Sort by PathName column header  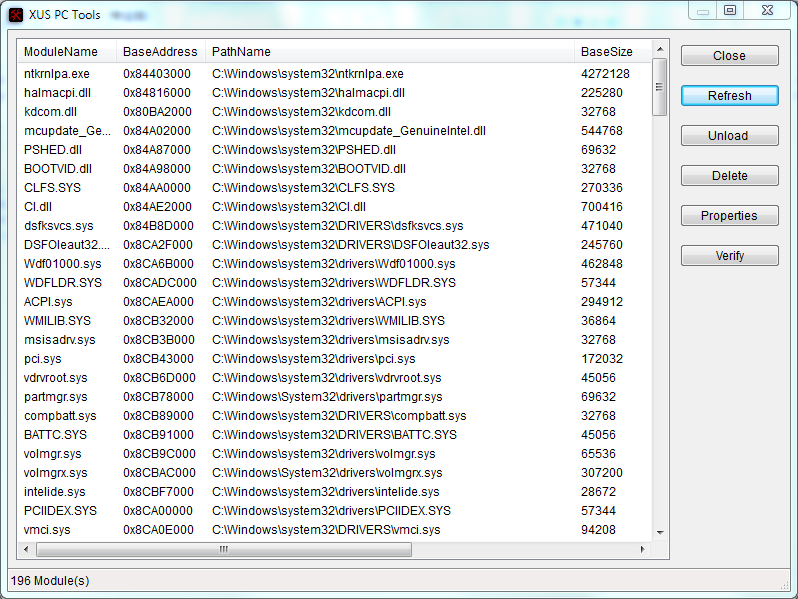click(x=390, y=51)
